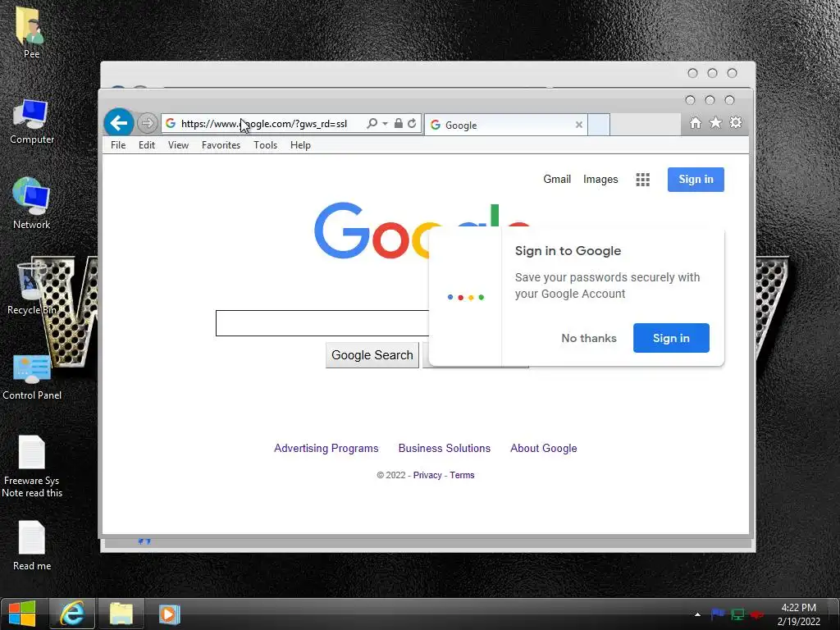Select the Google browser tab
This screenshot has width=840, height=630.
506,125
